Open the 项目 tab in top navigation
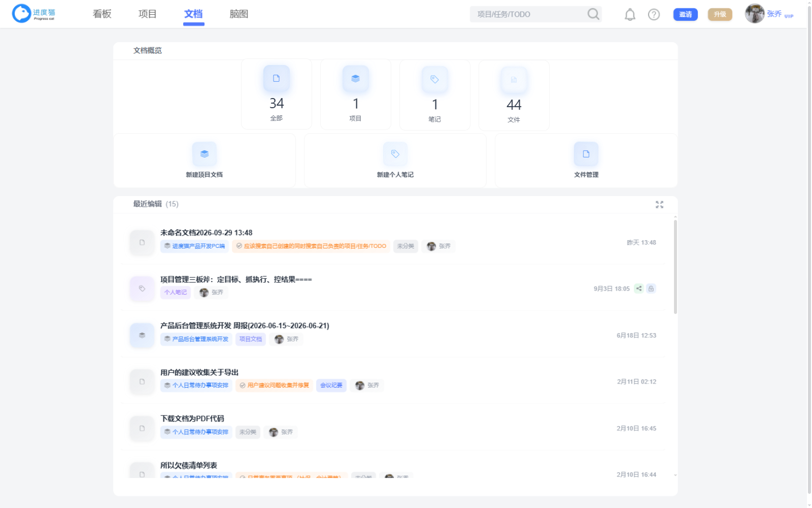Screen dimensions: 812x508 pyautogui.click(x=148, y=14)
